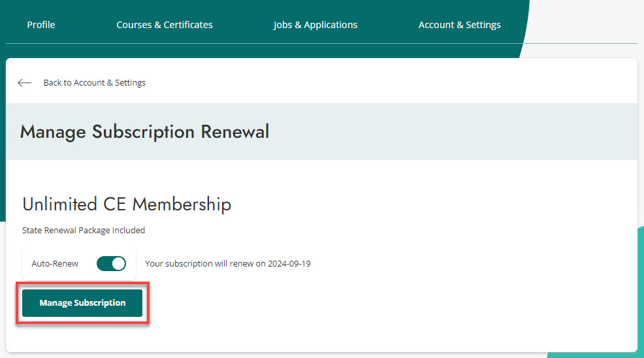Click the Manage Subscription Renewal heading
Screen dimensions: 644x358
coord(144,132)
